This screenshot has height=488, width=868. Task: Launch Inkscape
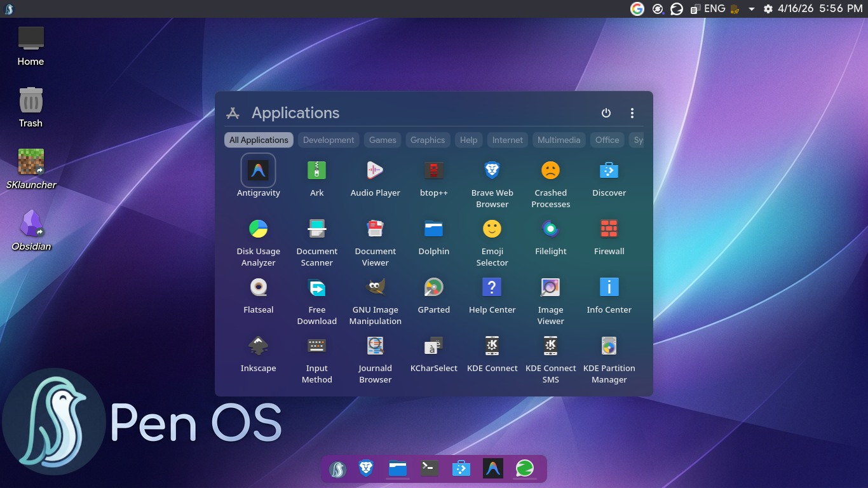coord(258,351)
